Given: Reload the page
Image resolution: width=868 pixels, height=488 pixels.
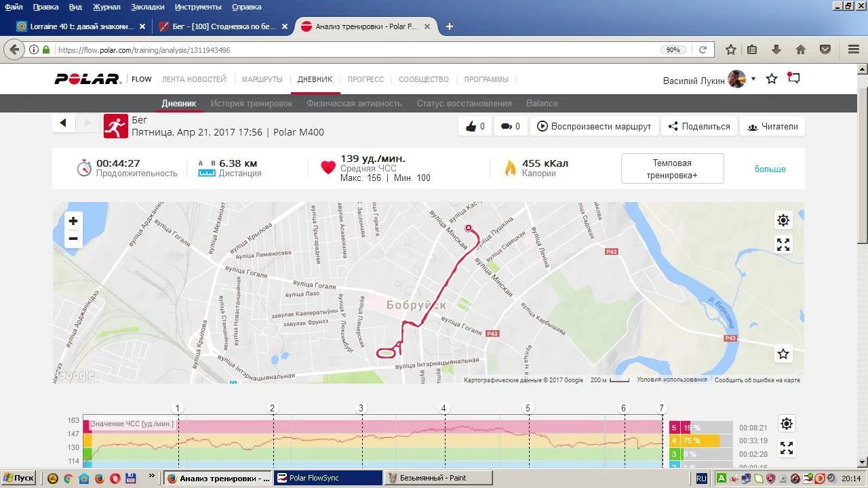Looking at the screenshot, I should pos(703,49).
